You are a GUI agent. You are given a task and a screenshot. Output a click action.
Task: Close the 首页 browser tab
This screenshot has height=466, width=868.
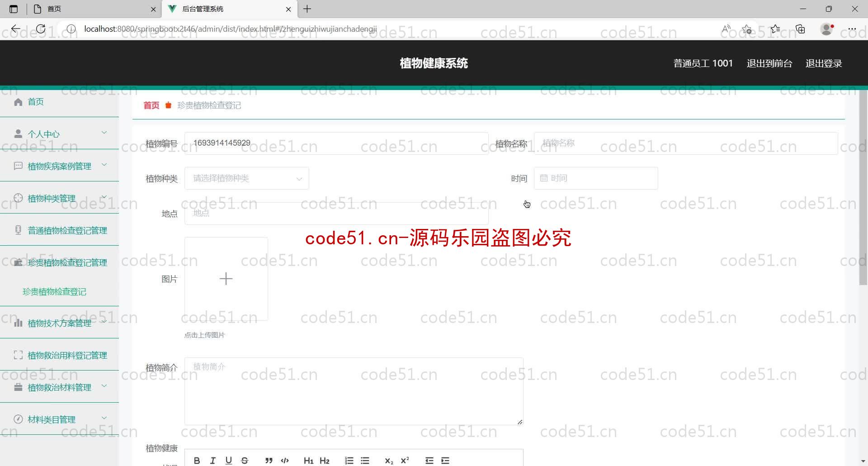[x=153, y=9]
